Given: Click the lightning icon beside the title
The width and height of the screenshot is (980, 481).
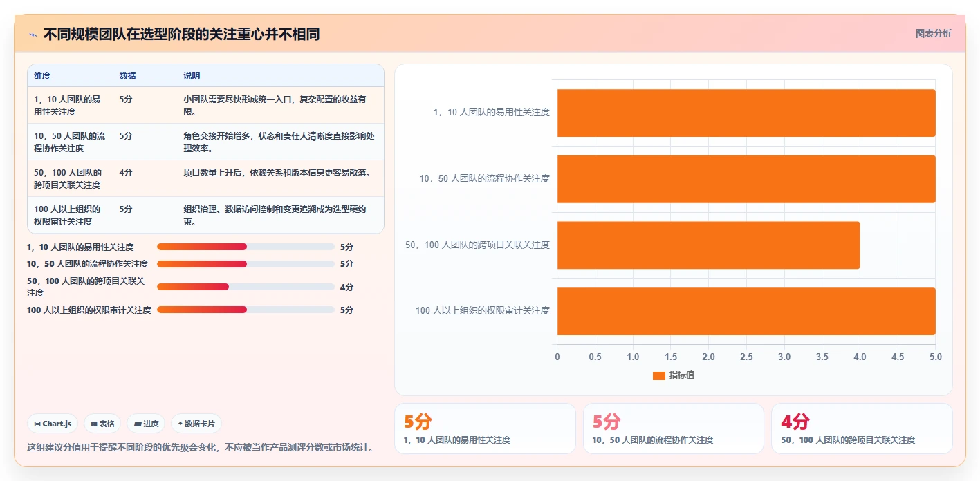Looking at the screenshot, I should 33,34.
